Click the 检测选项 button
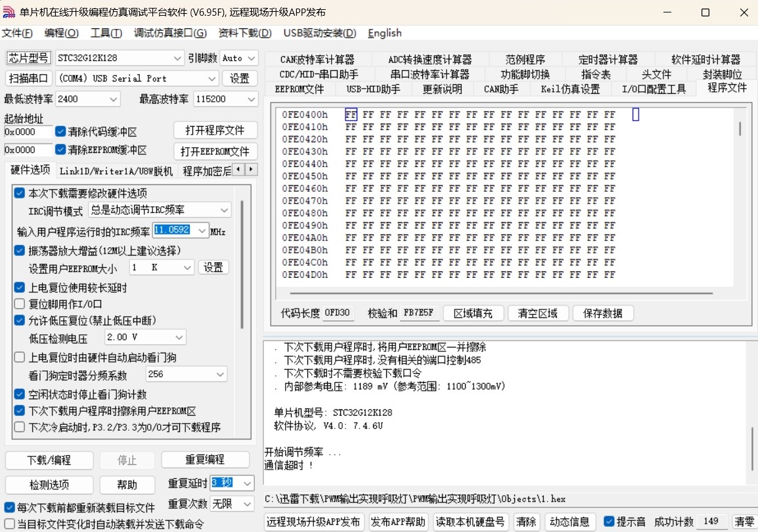Screen dimensions: 758x532 pyautogui.click(x=49, y=485)
